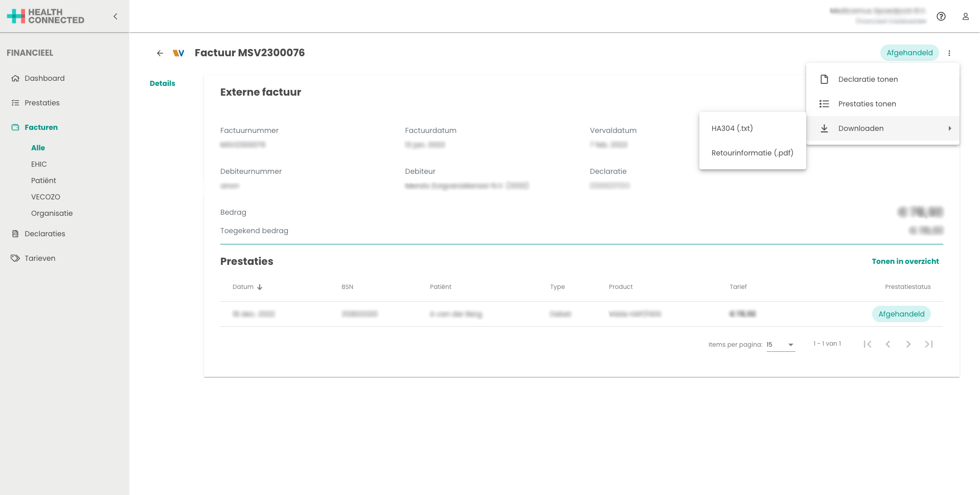Go to first page of Prestaties table
The width and height of the screenshot is (980, 495).
867,344
